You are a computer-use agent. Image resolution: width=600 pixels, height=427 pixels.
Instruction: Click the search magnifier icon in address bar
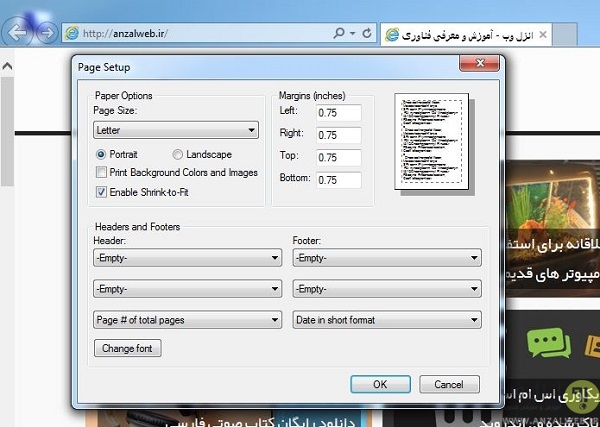tap(340, 33)
